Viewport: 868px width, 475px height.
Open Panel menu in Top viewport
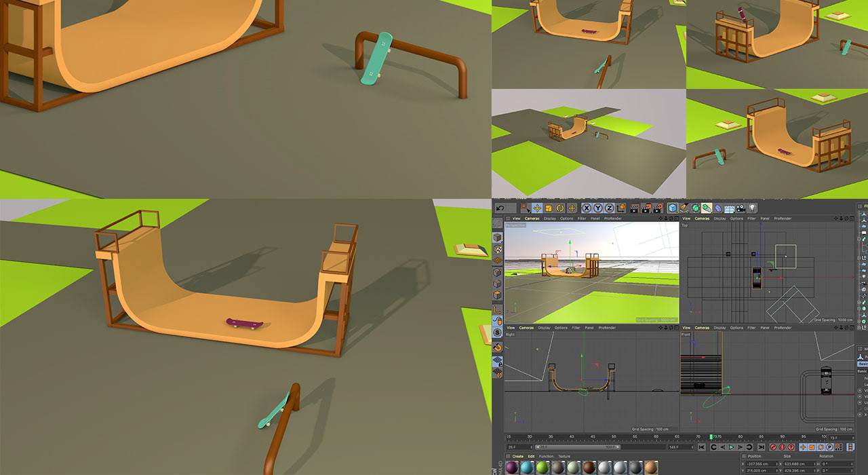point(765,218)
